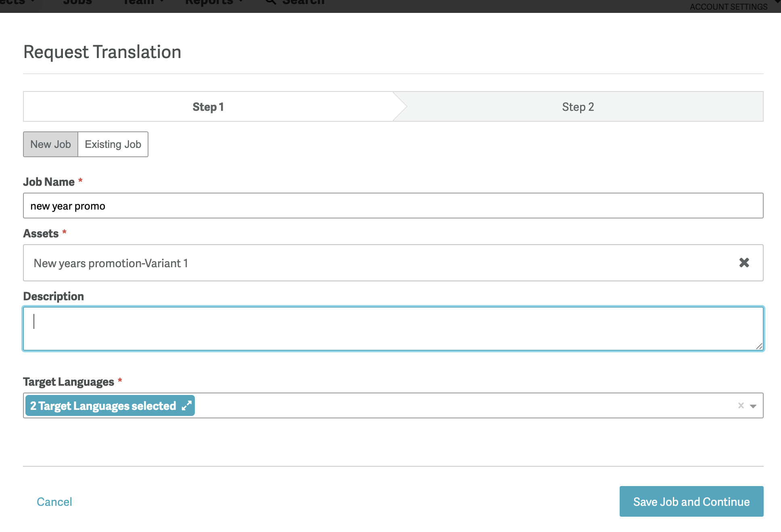Open the Target Languages dropdown arrow
Image resolution: width=781 pixels, height=532 pixels.
point(753,406)
